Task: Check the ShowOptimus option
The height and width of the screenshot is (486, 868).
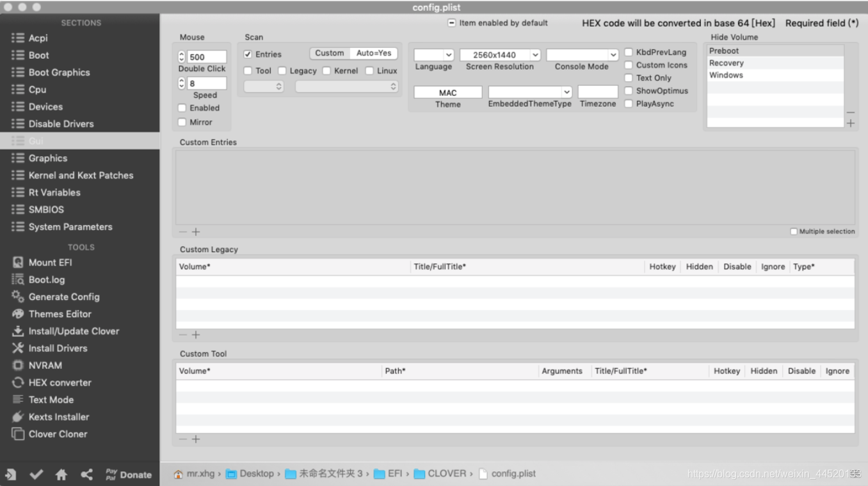Action: [629, 91]
